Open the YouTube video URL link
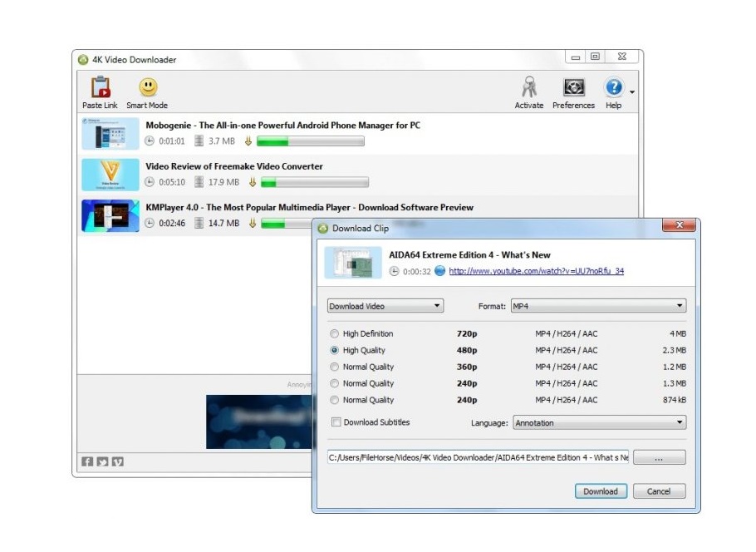The height and width of the screenshot is (552, 756). (536, 271)
